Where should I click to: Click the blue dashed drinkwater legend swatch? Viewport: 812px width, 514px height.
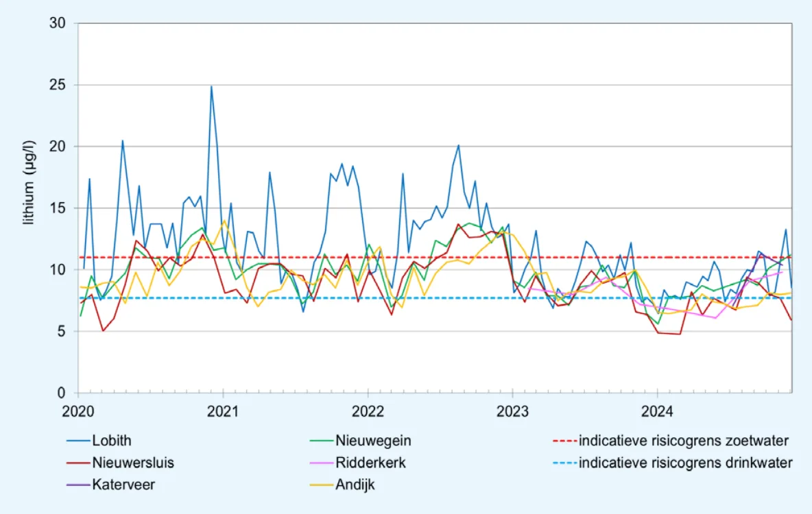563,463
